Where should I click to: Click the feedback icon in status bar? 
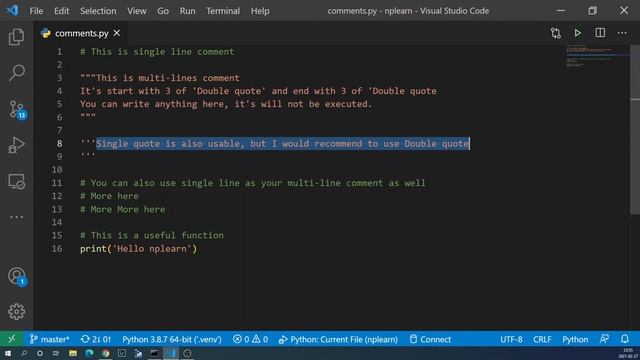point(604,339)
